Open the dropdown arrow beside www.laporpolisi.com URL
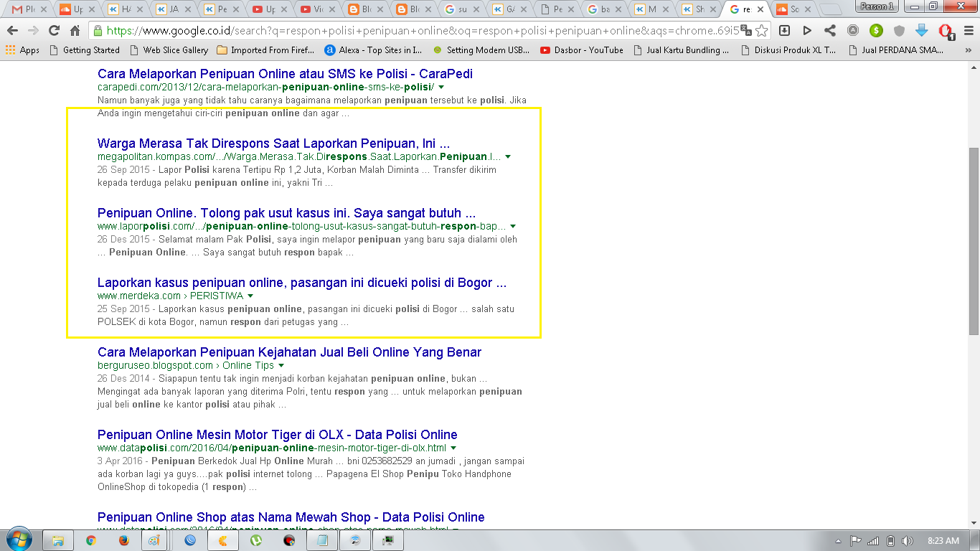The image size is (980, 551). (x=512, y=226)
